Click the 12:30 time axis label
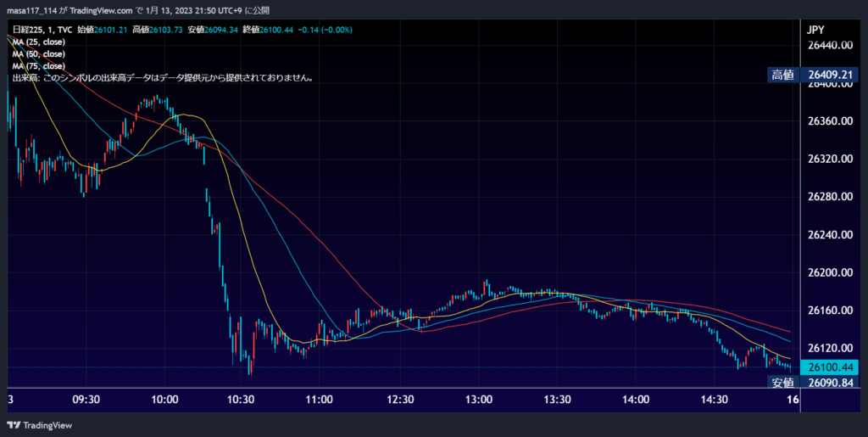The width and height of the screenshot is (868, 437). tap(400, 400)
